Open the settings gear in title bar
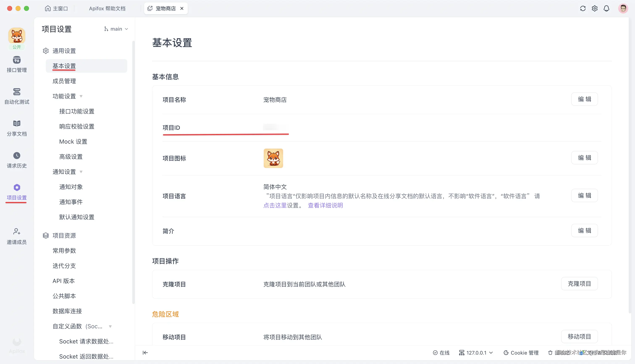Screen dimensions: 635x364 click(594, 8)
